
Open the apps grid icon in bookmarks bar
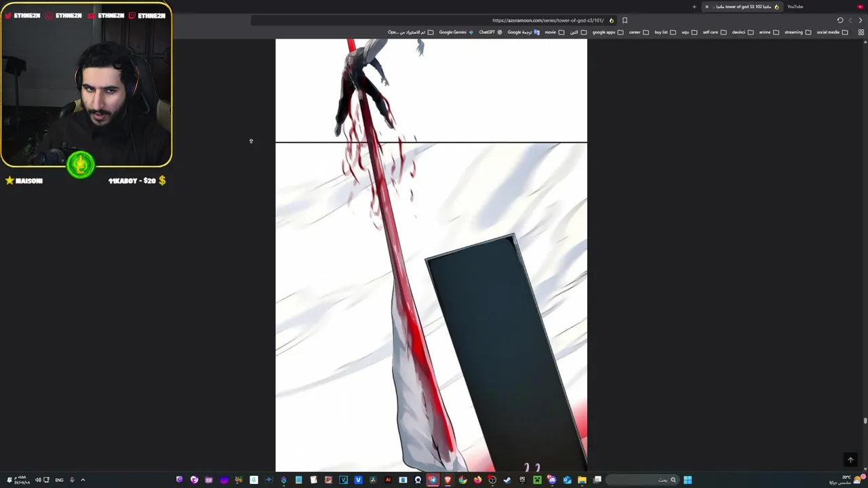pyautogui.click(x=861, y=32)
